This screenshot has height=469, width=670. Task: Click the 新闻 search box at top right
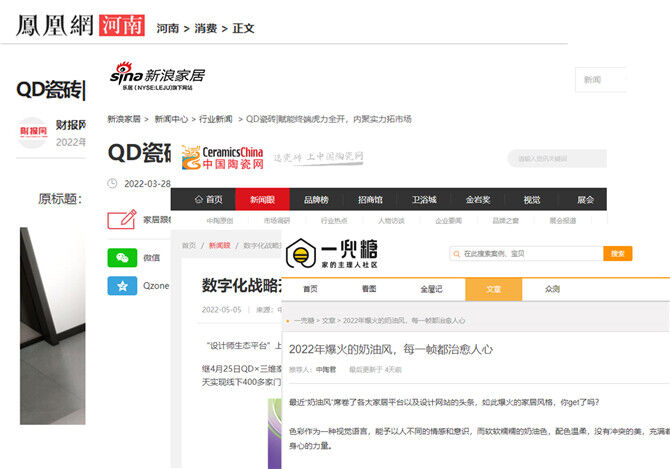click(598, 79)
